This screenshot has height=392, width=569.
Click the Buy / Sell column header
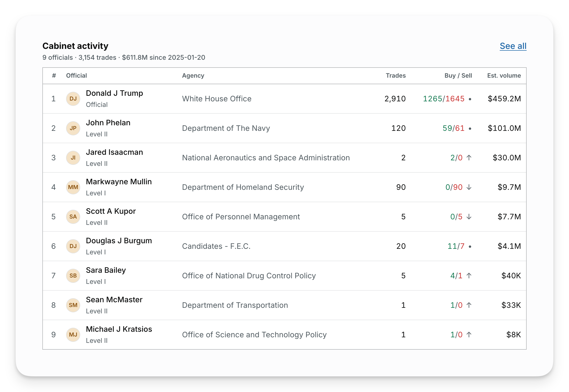(x=458, y=76)
